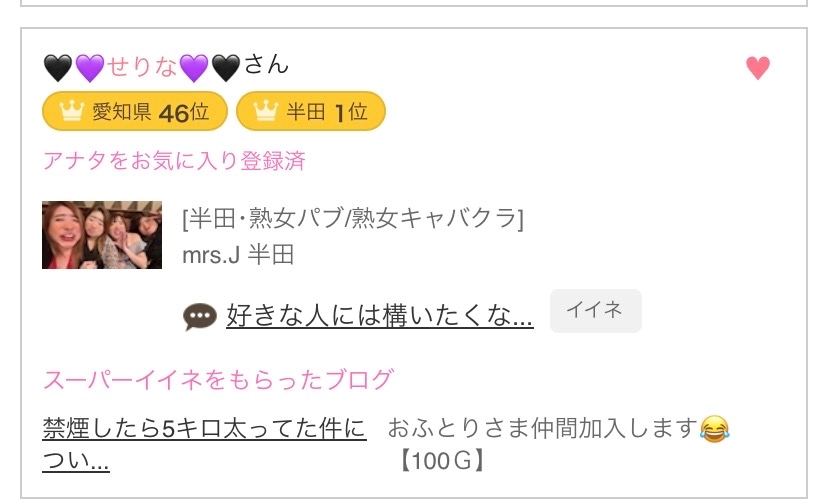828x499 pixels.
Task: Toggle the pink heart favorite icon
Action: pyautogui.click(x=758, y=68)
